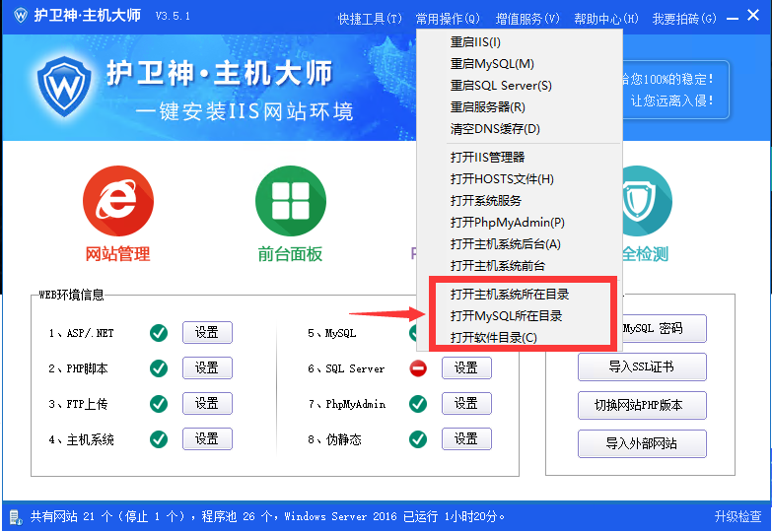Viewport: 772px width, 532px height.
Task: Click the SQL Server red stop status icon
Action: 418,368
